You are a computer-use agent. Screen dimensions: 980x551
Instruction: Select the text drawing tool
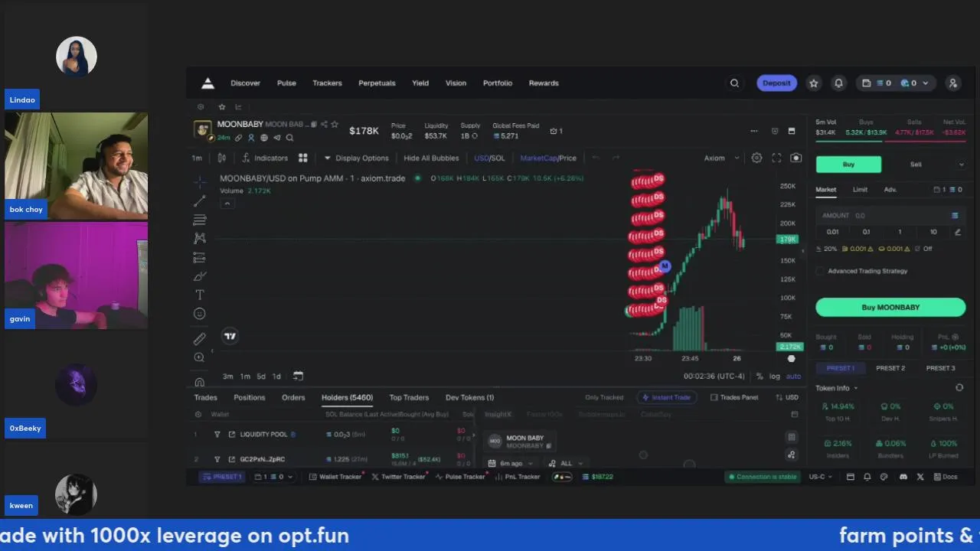[x=200, y=295]
